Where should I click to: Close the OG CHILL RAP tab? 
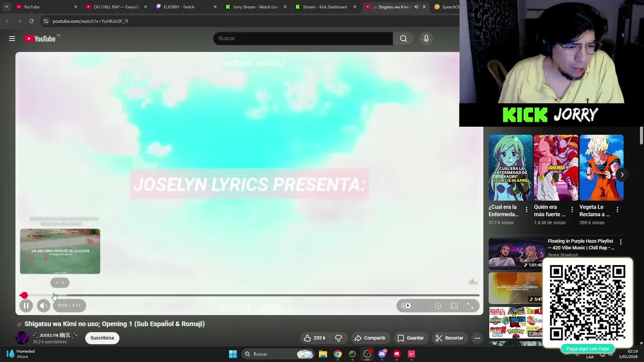coord(146,7)
